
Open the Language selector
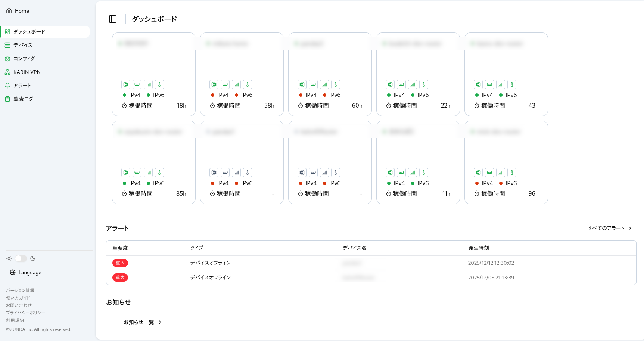tap(25, 272)
